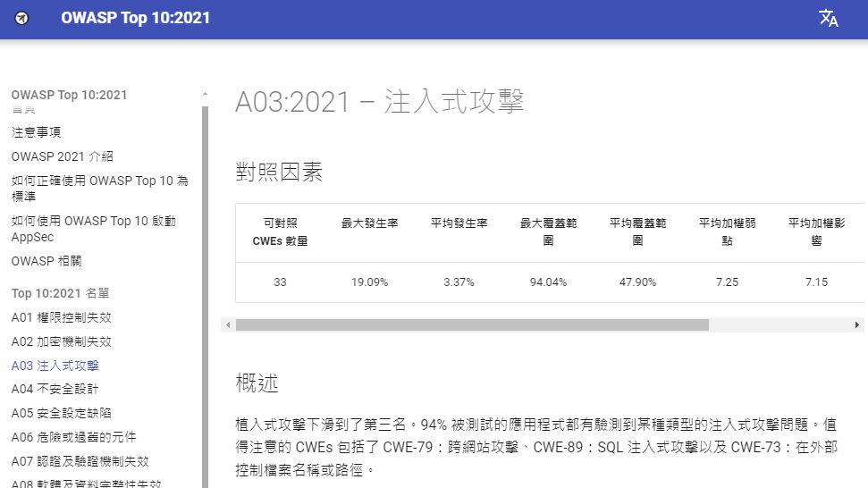Select A07 認證及驗證機制失效
Viewport: 868px width, 488px height.
pyautogui.click(x=80, y=461)
